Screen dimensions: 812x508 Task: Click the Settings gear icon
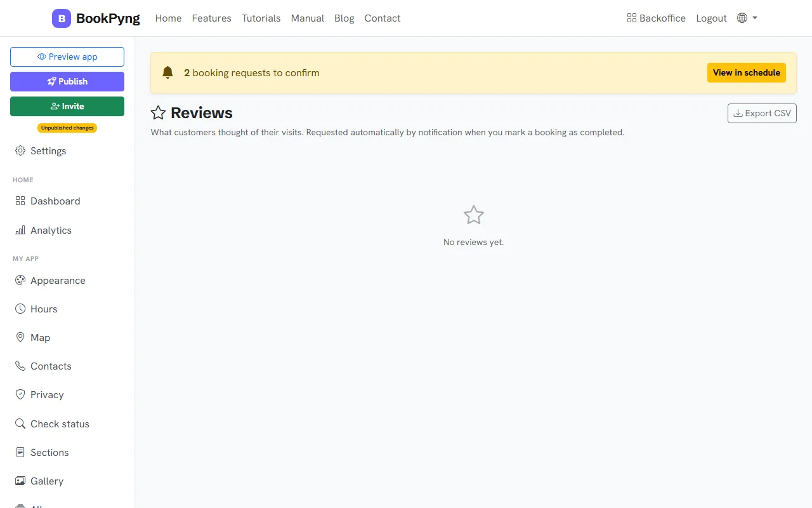click(x=20, y=150)
